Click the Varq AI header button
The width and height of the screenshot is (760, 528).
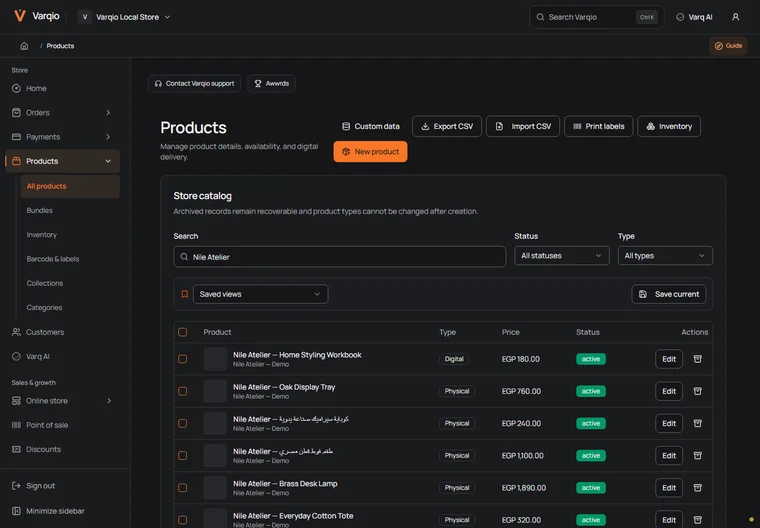point(694,17)
